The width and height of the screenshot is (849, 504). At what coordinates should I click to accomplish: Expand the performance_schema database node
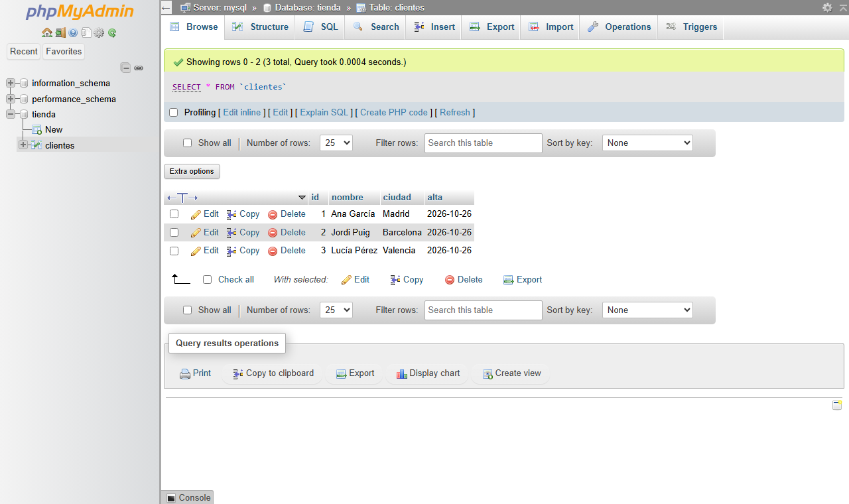point(11,99)
